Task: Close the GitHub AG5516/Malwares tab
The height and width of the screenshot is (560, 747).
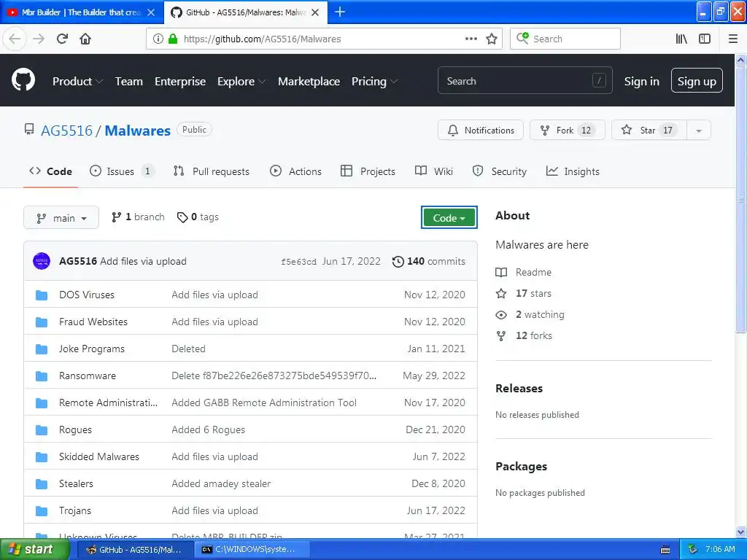Action: pyautogui.click(x=315, y=12)
